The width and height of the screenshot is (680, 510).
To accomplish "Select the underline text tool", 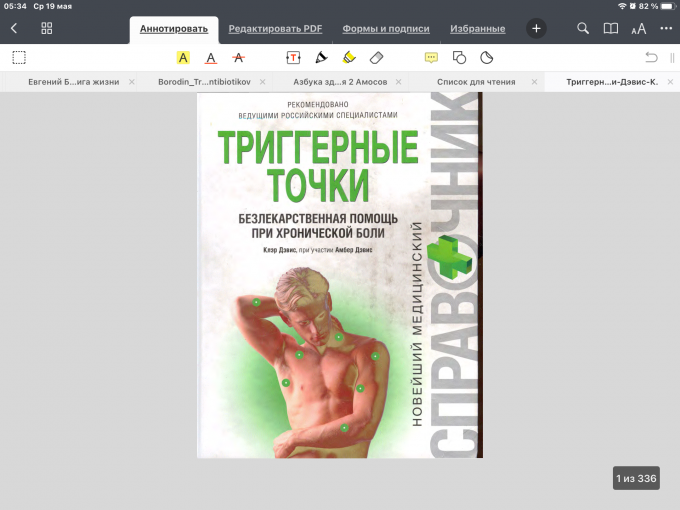I will tap(211, 58).
